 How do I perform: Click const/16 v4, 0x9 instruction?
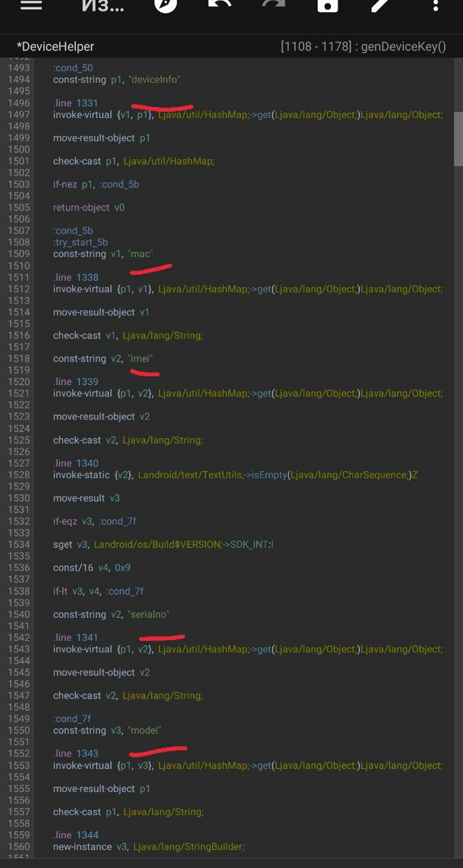[x=92, y=568]
